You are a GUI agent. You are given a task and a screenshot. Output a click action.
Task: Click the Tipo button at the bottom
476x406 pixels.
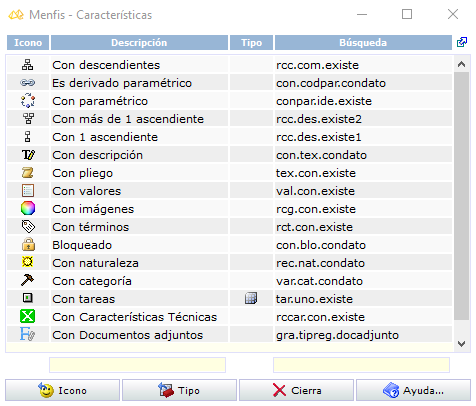(x=179, y=390)
